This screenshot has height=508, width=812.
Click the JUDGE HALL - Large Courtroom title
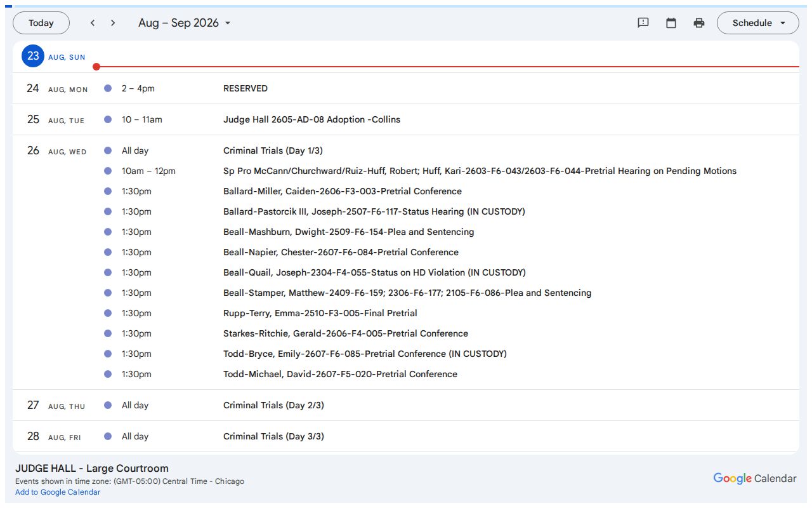coord(92,469)
